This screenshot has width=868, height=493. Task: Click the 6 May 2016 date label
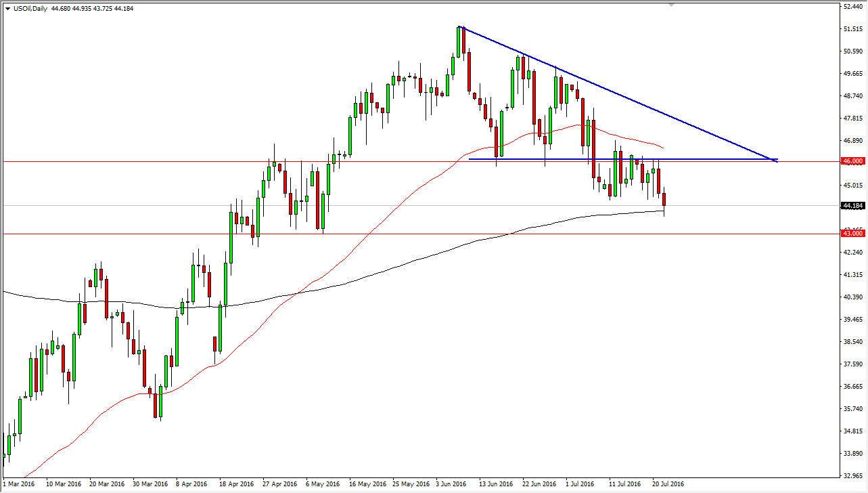click(x=321, y=484)
